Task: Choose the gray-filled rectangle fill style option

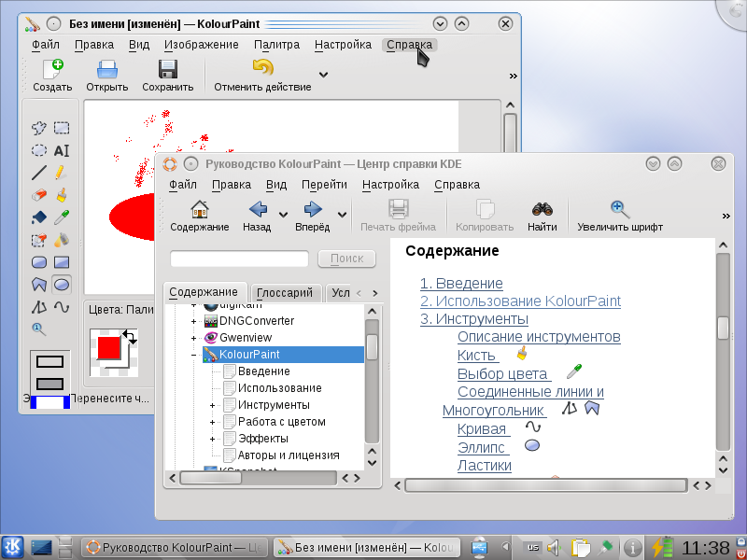Action: click(50, 384)
